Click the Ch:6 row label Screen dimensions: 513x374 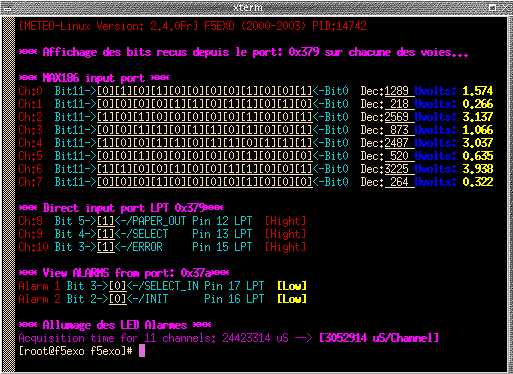click(30, 169)
